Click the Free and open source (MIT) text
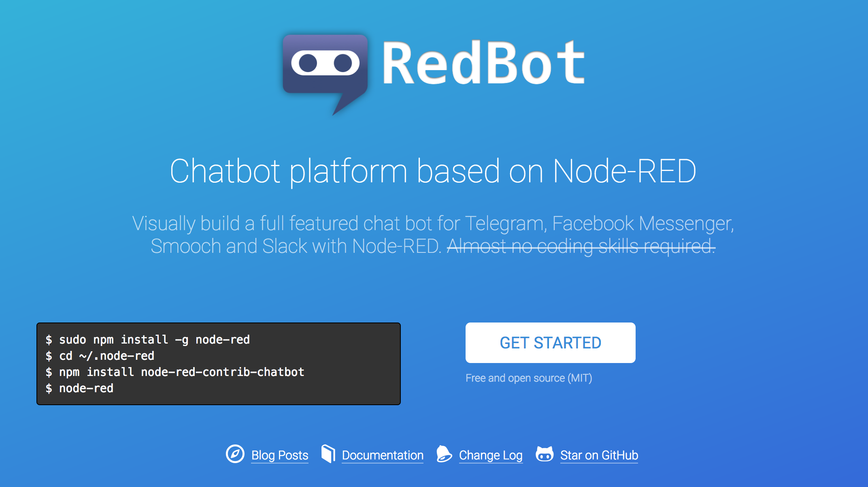 (x=529, y=378)
